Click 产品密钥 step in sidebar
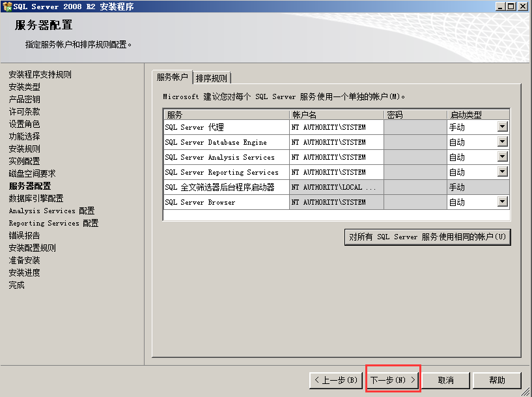 tap(25, 99)
